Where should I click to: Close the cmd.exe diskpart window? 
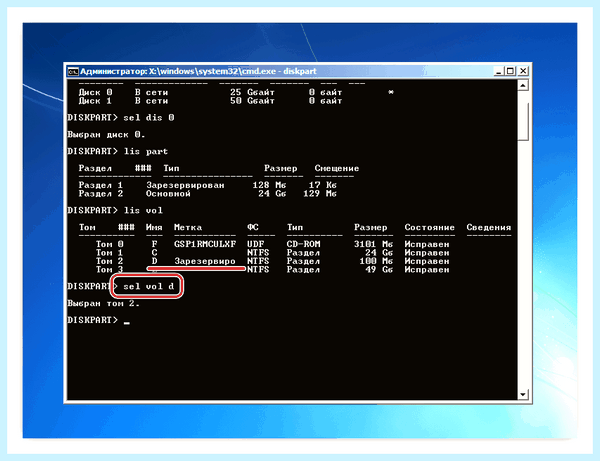pyautogui.click(x=523, y=71)
